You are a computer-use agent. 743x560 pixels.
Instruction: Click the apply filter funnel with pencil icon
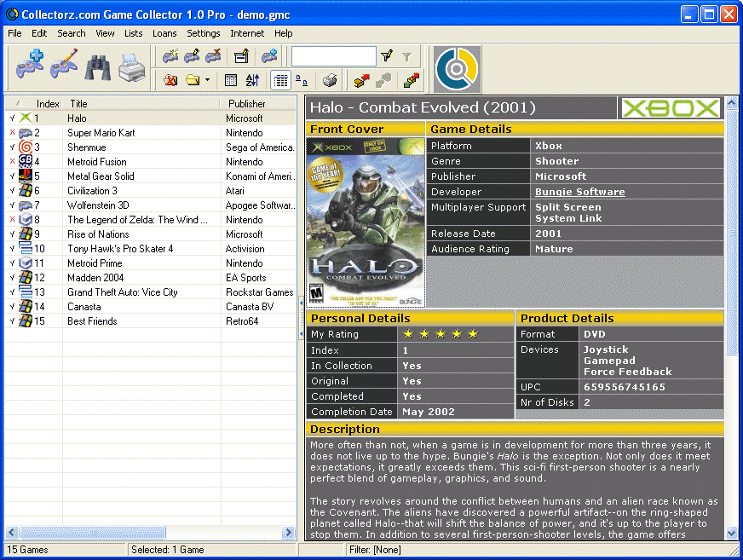click(x=387, y=56)
